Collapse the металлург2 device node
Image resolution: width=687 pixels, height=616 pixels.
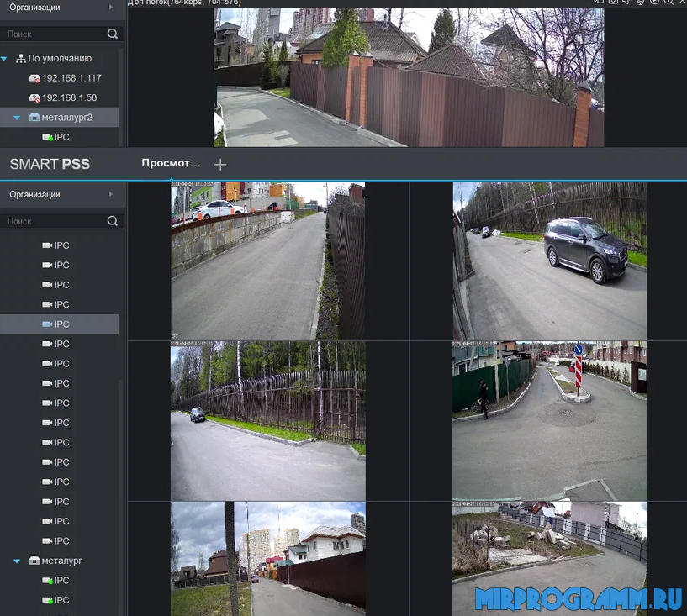tap(17, 118)
